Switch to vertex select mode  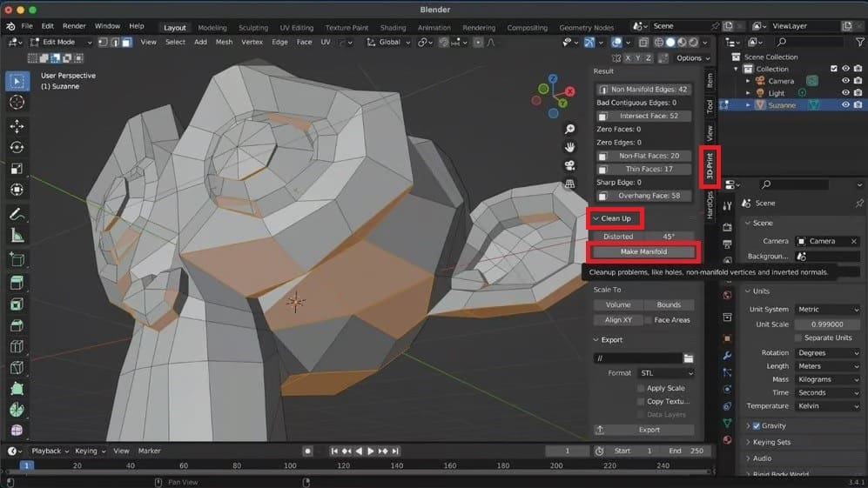[103, 42]
